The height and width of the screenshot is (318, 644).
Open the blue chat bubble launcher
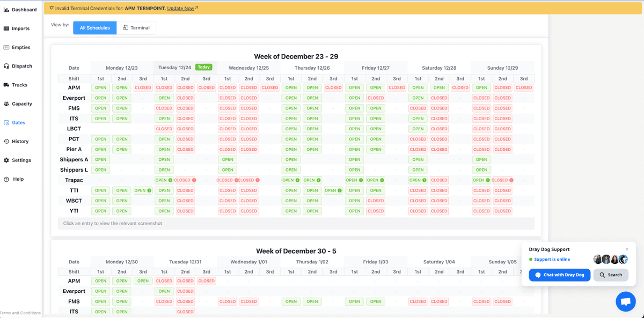pos(625,301)
